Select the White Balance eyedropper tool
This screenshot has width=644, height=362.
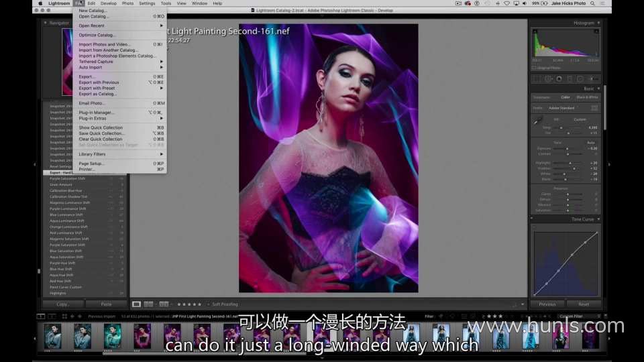tap(537, 121)
